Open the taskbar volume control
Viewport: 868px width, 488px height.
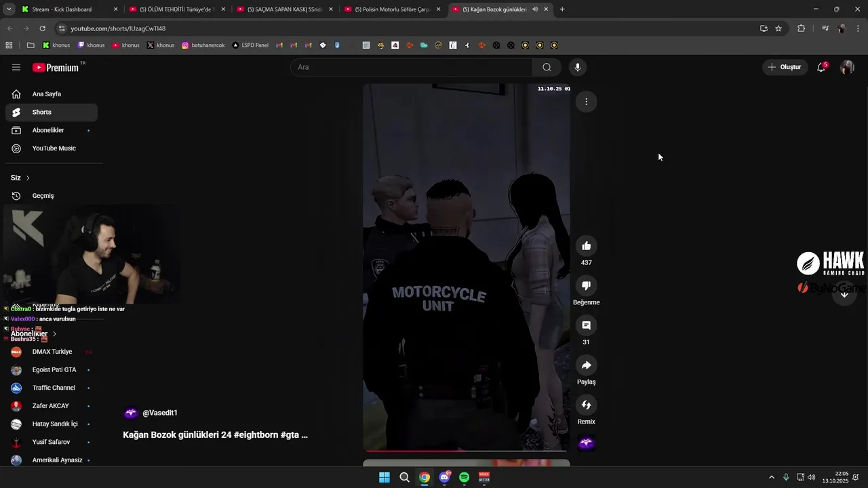[x=812, y=477]
